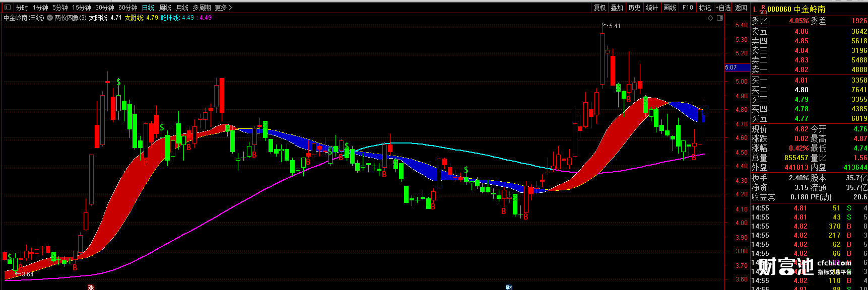The height and width of the screenshot is (290, 868).
Task: Click the 14:55 trade with volume 217
Action: pyautogui.click(x=809, y=235)
